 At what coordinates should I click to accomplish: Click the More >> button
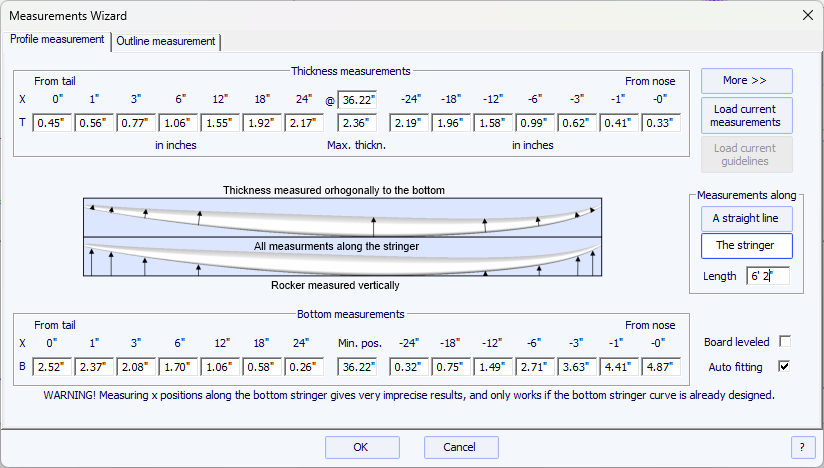746,80
